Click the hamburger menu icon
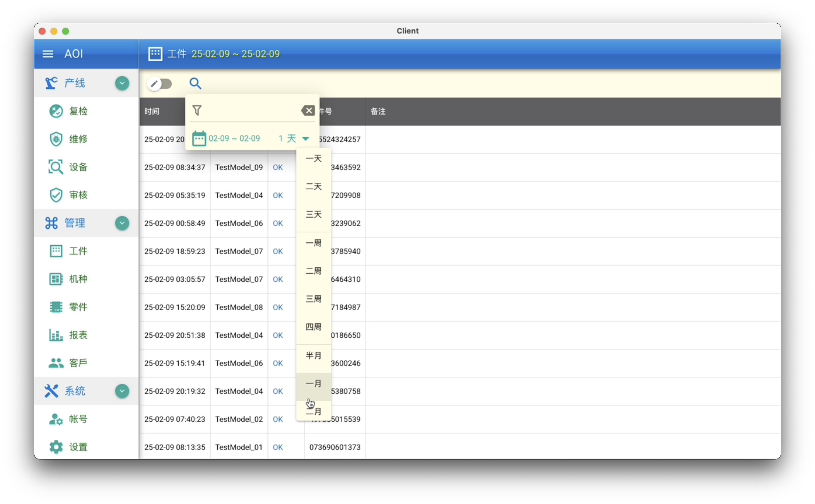The width and height of the screenshot is (815, 504). click(x=48, y=54)
